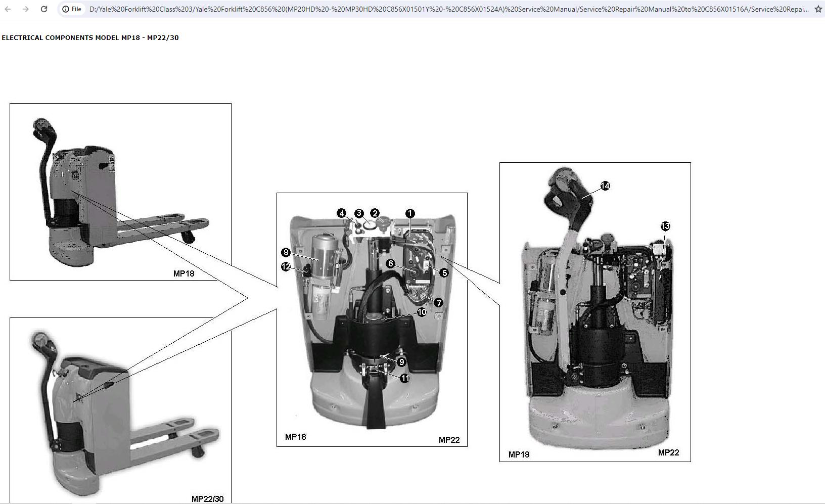
Task: Click callout number 6 on the controller
Action: (390, 263)
